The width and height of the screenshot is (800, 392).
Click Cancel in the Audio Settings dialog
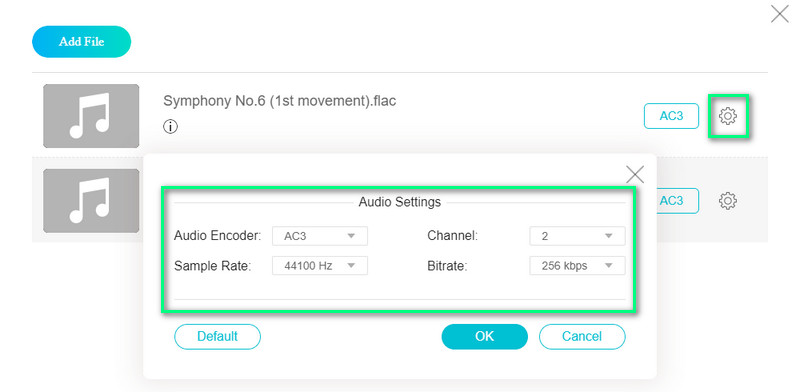pos(582,336)
